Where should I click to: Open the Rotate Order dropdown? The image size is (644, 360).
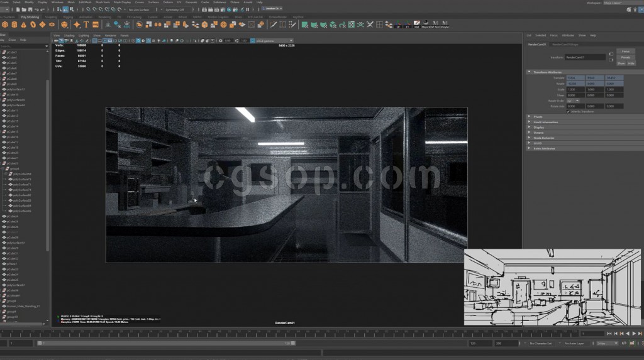coord(573,101)
